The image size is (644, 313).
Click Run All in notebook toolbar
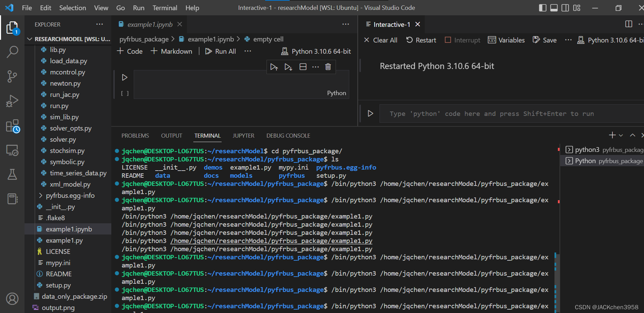(x=221, y=51)
